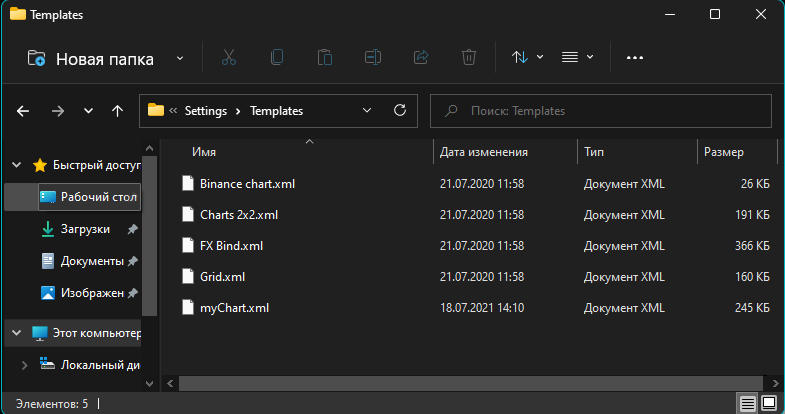785x414 pixels.
Task: Click the Rename icon in toolbar
Action: pos(373,58)
